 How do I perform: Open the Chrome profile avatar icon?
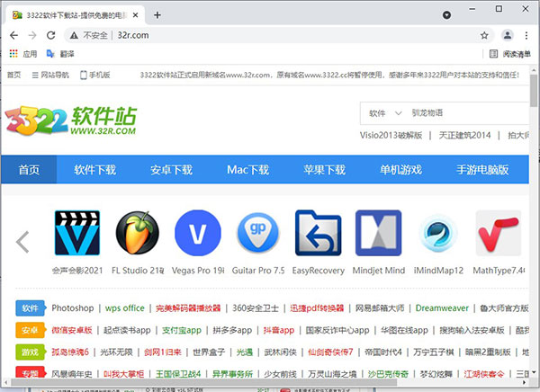(508, 35)
